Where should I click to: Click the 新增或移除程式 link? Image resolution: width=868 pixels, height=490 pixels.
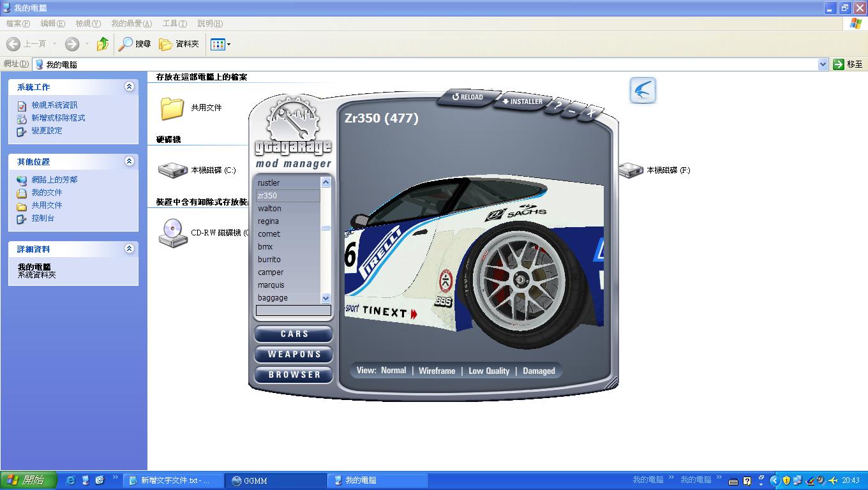(x=58, y=118)
